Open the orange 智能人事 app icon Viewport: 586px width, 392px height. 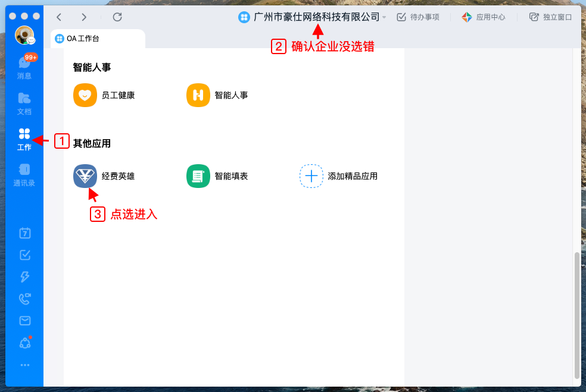198,95
